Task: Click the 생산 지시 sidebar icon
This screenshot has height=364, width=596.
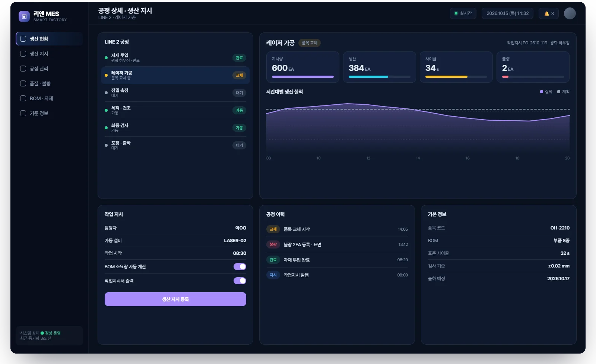Action: click(23, 54)
